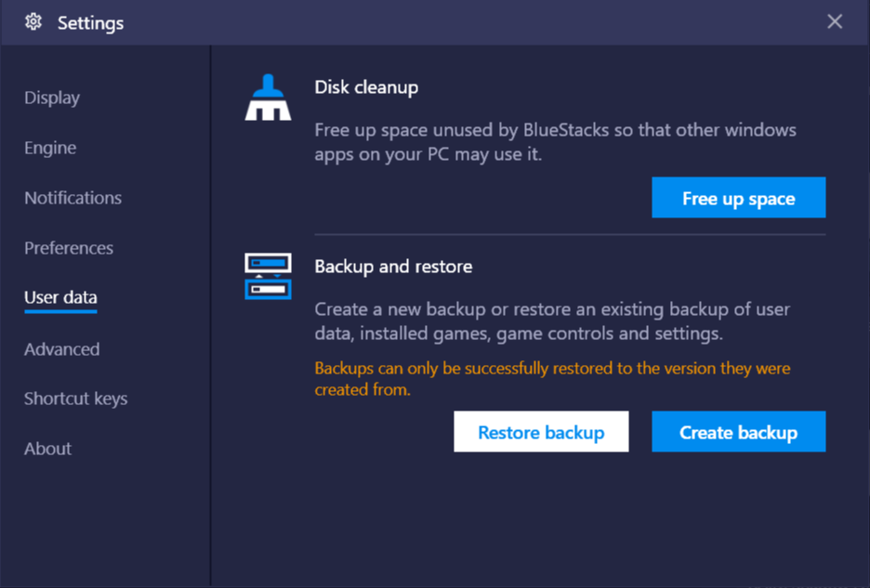Click the Restore backup button
Screen dimensions: 870x588
click(541, 432)
